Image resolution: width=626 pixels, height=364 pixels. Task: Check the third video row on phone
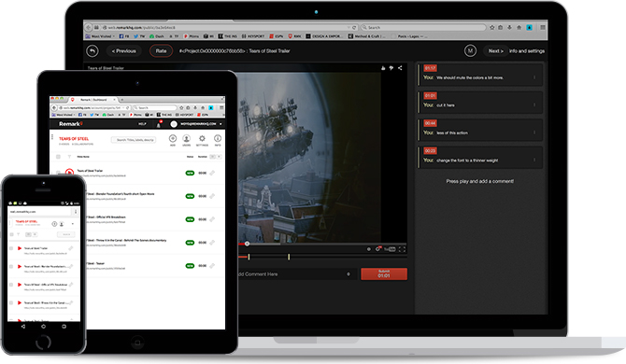pos(11,285)
